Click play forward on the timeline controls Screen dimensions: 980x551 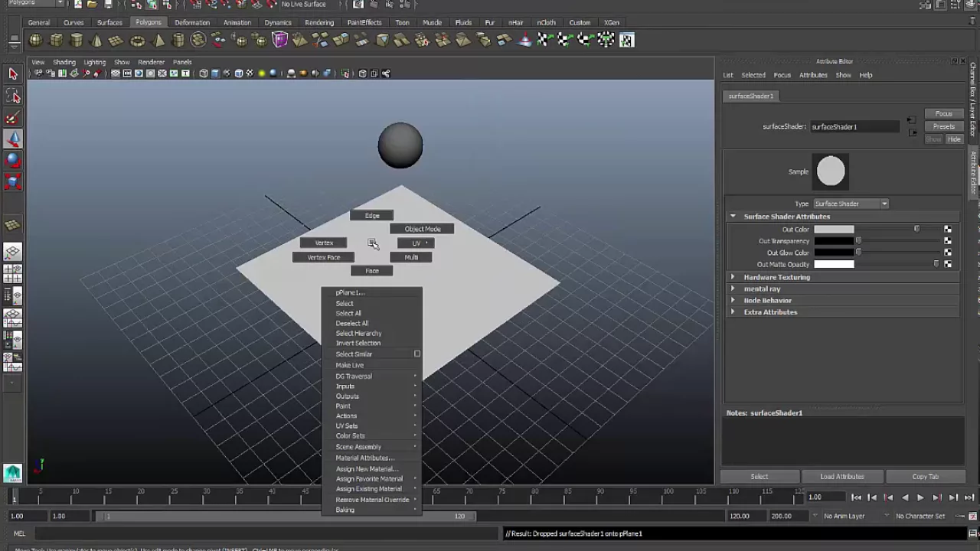tap(920, 497)
